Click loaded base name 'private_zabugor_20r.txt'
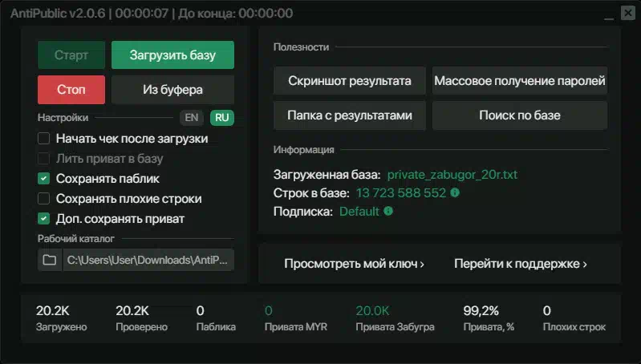The width and height of the screenshot is (641, 364). [452, 175]
